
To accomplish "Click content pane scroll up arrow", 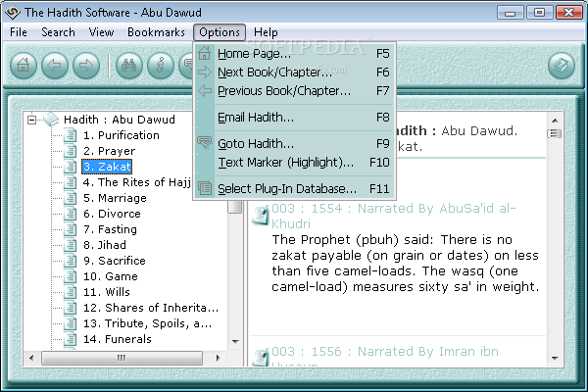I will point(555,120).
